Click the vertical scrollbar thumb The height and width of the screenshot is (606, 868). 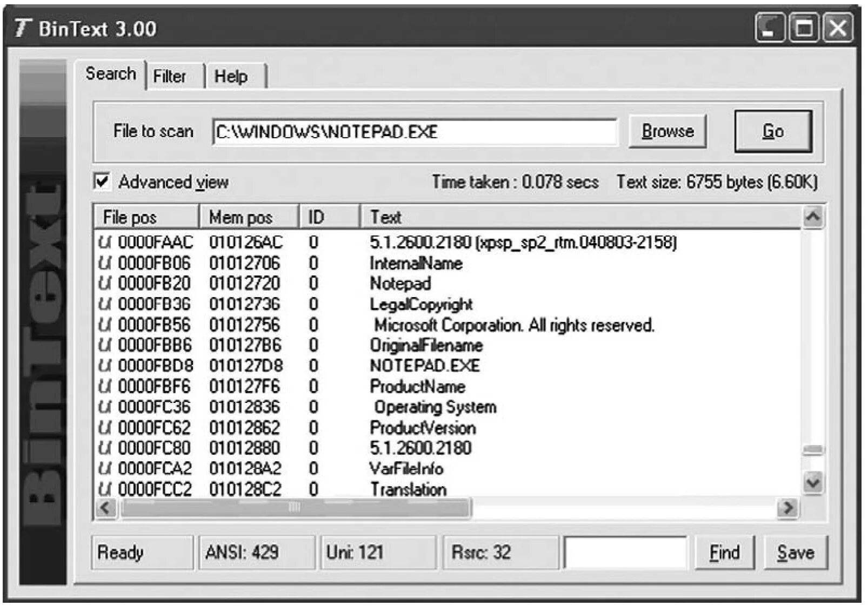813,450
